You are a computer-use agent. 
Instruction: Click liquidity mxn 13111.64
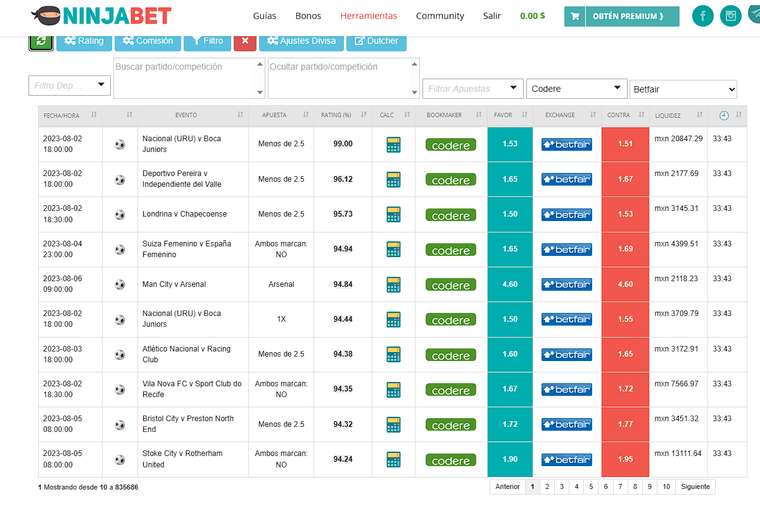[678, 454]
